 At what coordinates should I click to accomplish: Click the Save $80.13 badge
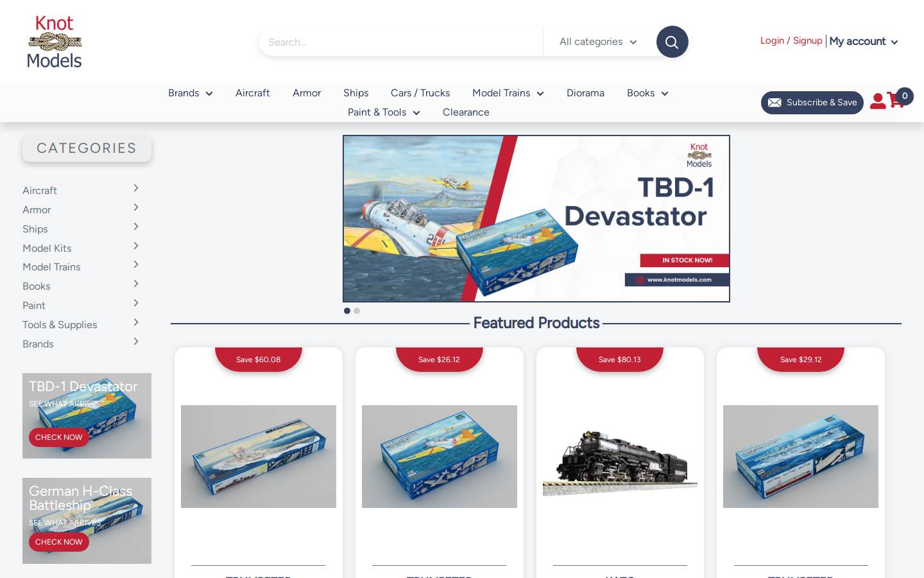[620, 359]
